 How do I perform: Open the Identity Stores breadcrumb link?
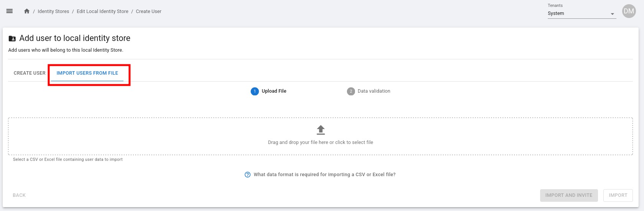click(x=53, y=11)
